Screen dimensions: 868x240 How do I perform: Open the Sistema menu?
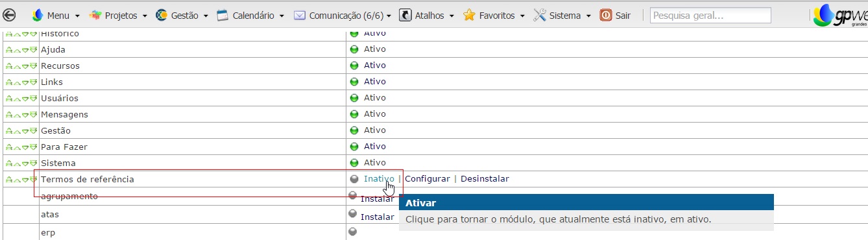(x=565, y=16)
